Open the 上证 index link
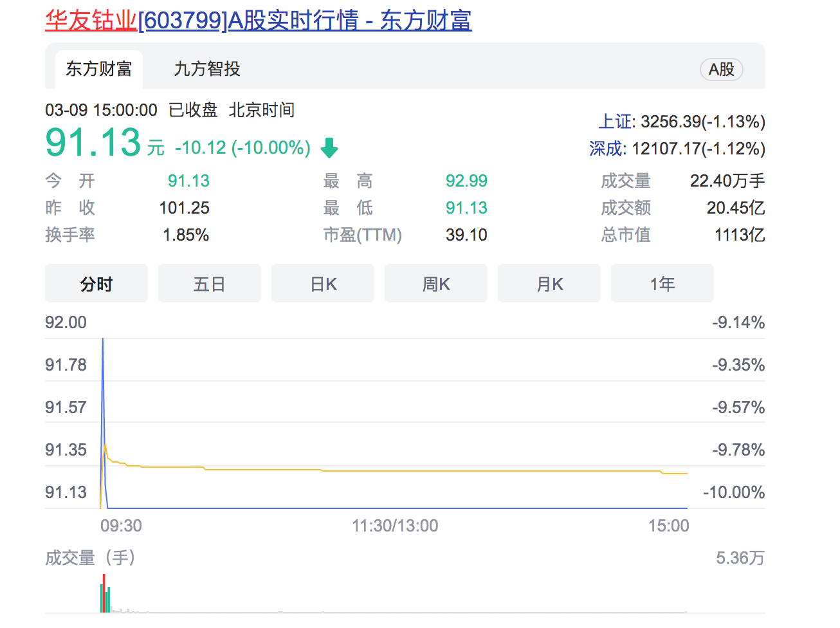The image size is (840, 628). tap(616, 122)
